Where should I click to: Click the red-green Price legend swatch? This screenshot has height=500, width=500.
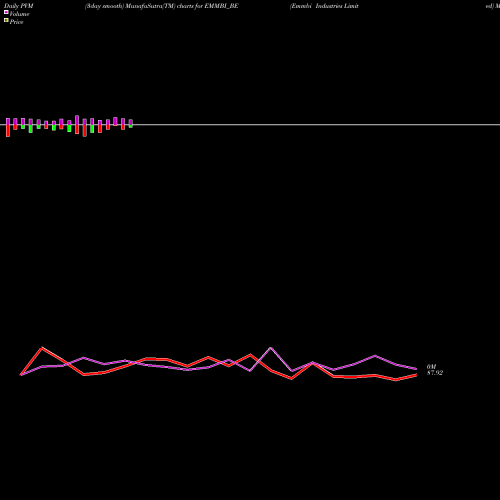tap(6, 21)
